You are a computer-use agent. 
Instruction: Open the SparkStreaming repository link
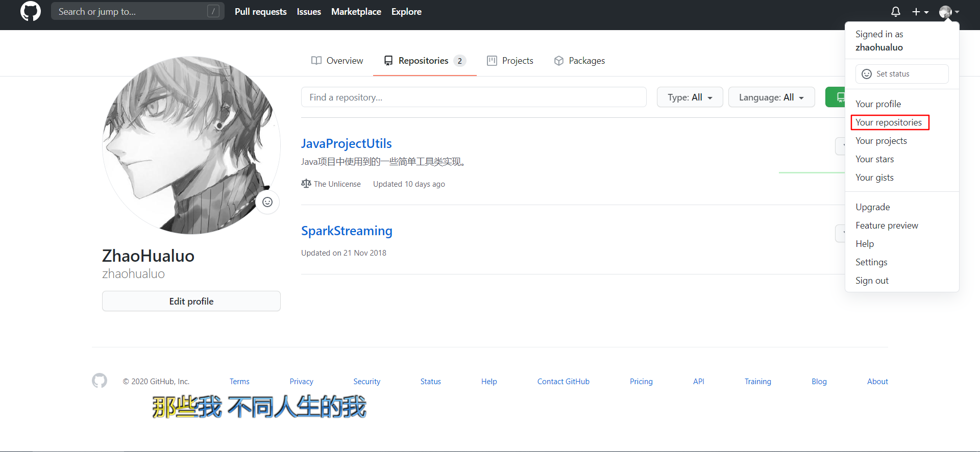coord(347,231)
